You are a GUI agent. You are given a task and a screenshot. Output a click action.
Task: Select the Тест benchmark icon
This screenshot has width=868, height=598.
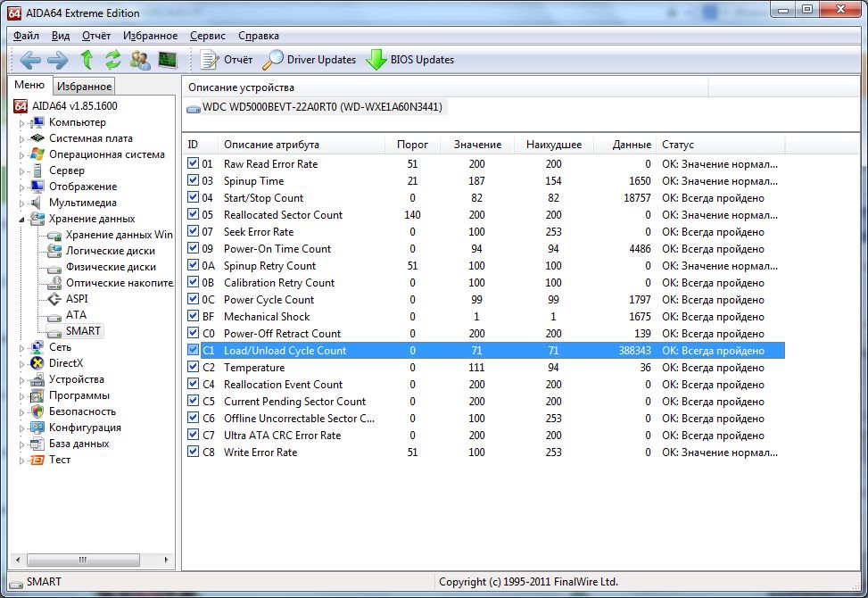coord(37,460)
